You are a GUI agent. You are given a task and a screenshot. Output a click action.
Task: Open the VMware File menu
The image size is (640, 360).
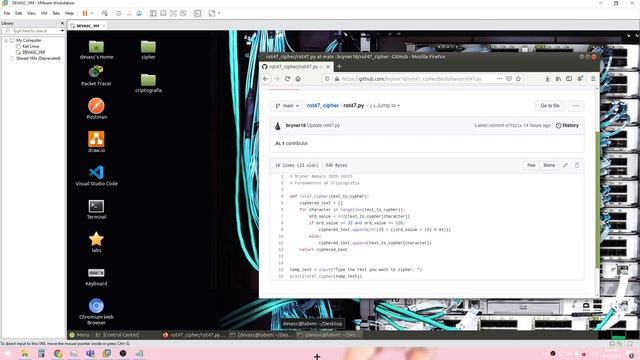[7, 13]
